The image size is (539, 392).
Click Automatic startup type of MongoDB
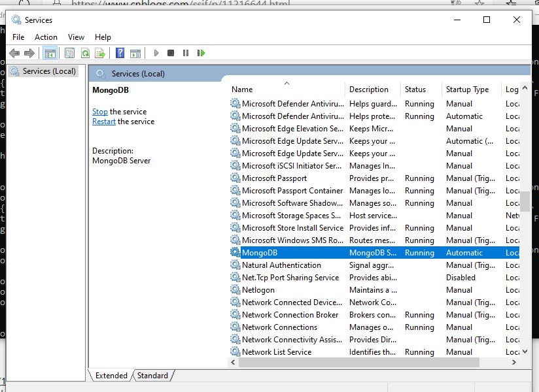click(x=464, y=253)
